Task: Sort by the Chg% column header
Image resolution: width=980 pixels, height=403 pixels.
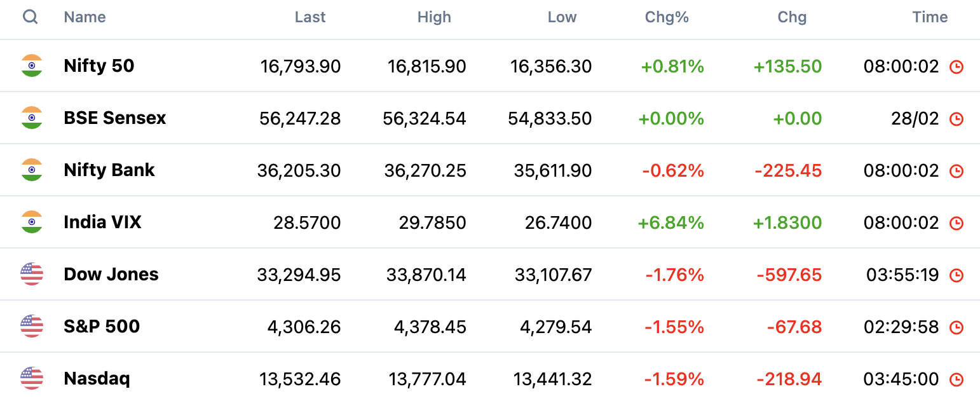Action: [667, 17]
